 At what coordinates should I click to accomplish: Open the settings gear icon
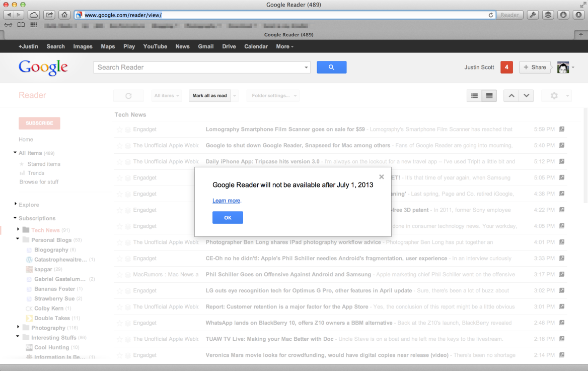(x=554, y=96)
